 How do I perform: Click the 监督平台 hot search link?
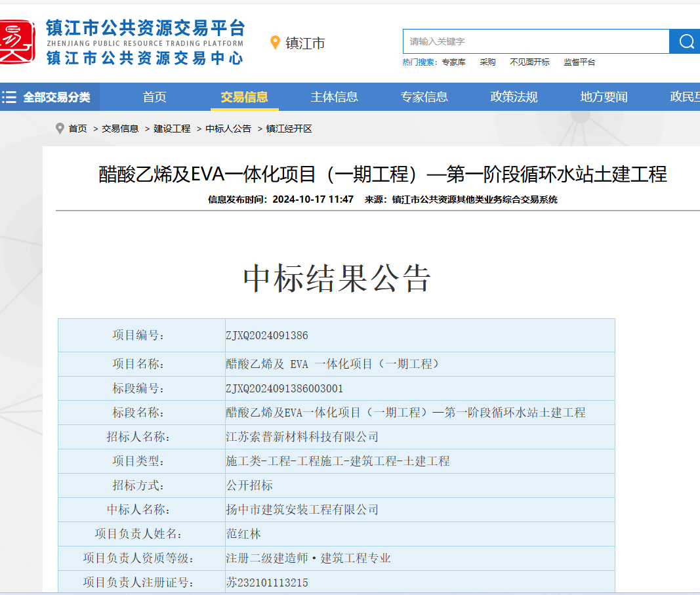[579, 62]
